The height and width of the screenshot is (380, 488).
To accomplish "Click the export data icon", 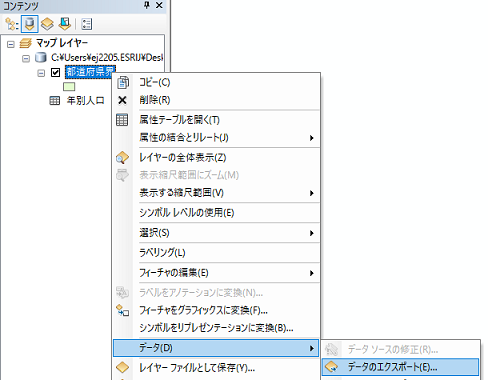I will [332, 367].
